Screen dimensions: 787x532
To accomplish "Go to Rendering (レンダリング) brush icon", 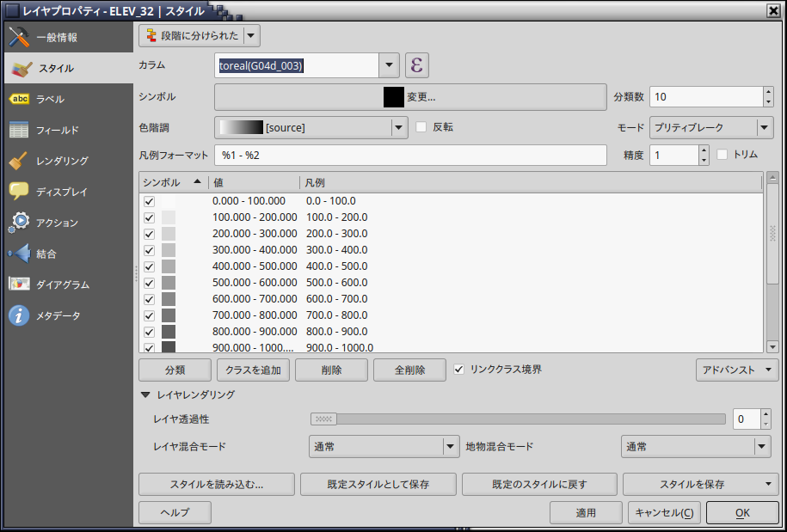I will coord(19,161).
